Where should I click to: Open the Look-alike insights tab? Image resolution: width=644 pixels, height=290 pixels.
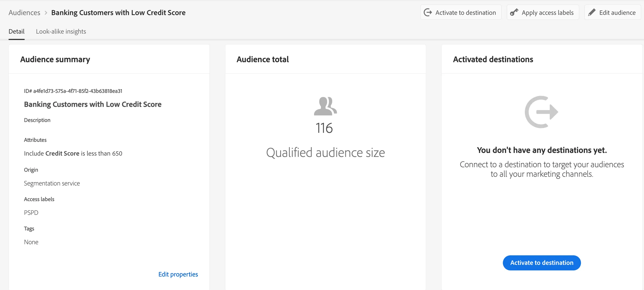click(x=61, y=31)
